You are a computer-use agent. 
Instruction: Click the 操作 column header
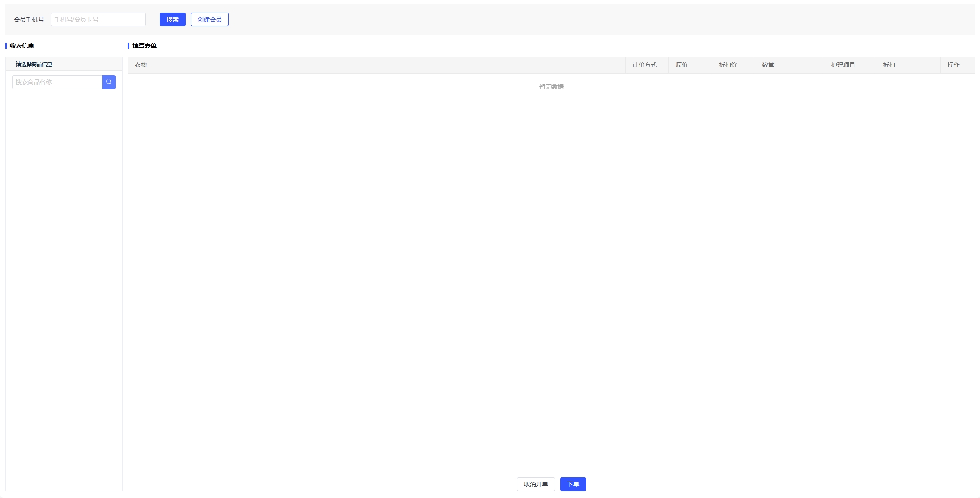click(953, 65)
